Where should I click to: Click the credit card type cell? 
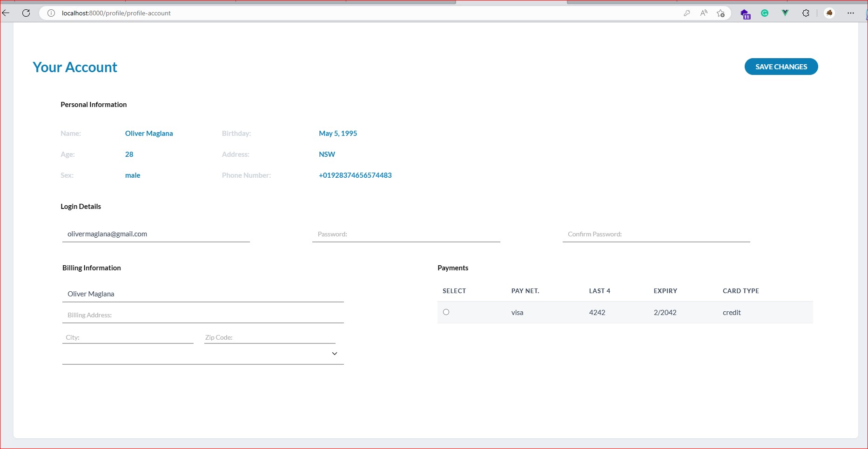[x=732, y=313]
